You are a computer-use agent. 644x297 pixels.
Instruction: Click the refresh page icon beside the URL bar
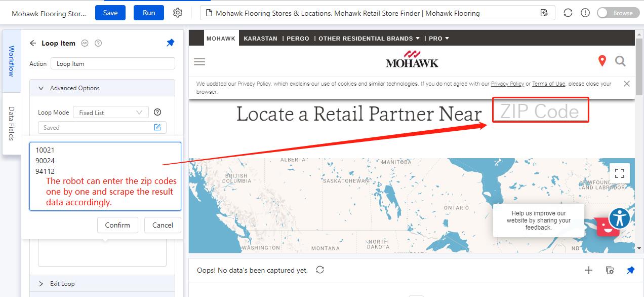coord(568,13)
